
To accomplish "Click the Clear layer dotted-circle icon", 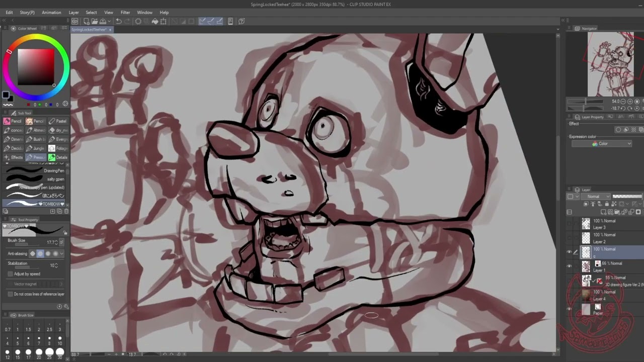I will (138, 21).
